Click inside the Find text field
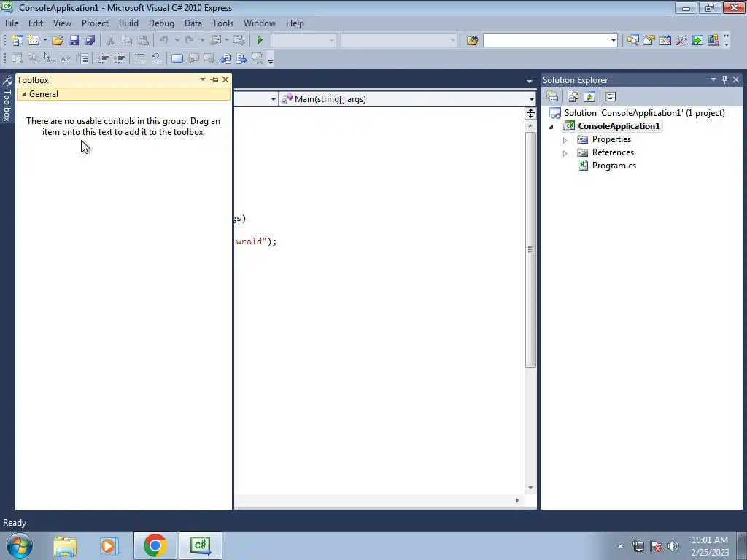 (546, 41)
